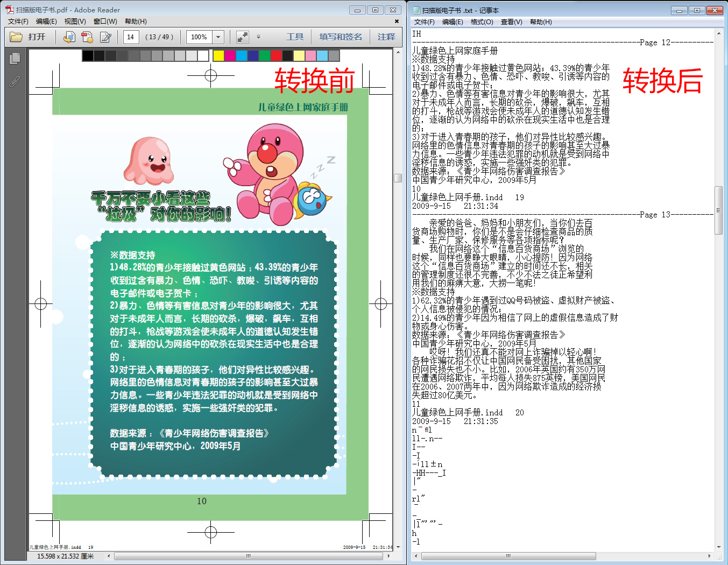728x565 pixels.
Task: Click the Page 12 separator line in Notepad
Action: coord(563,43)
